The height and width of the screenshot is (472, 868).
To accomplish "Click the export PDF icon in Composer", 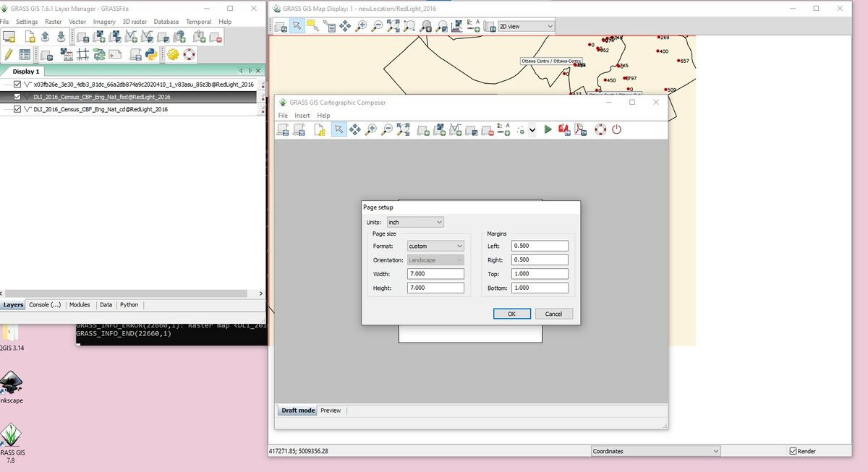I will [579, 129].
